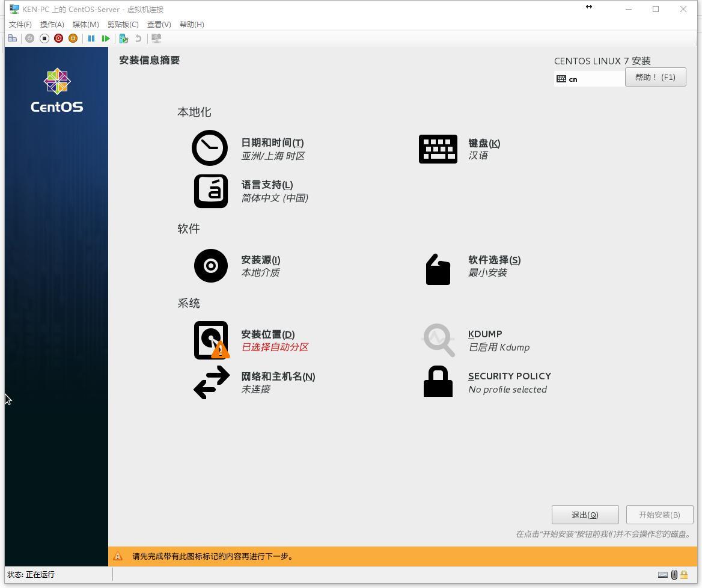This screenshot has height=588, width=702.
Task: Select 安装源(I) link
Action: coord(261,260)
